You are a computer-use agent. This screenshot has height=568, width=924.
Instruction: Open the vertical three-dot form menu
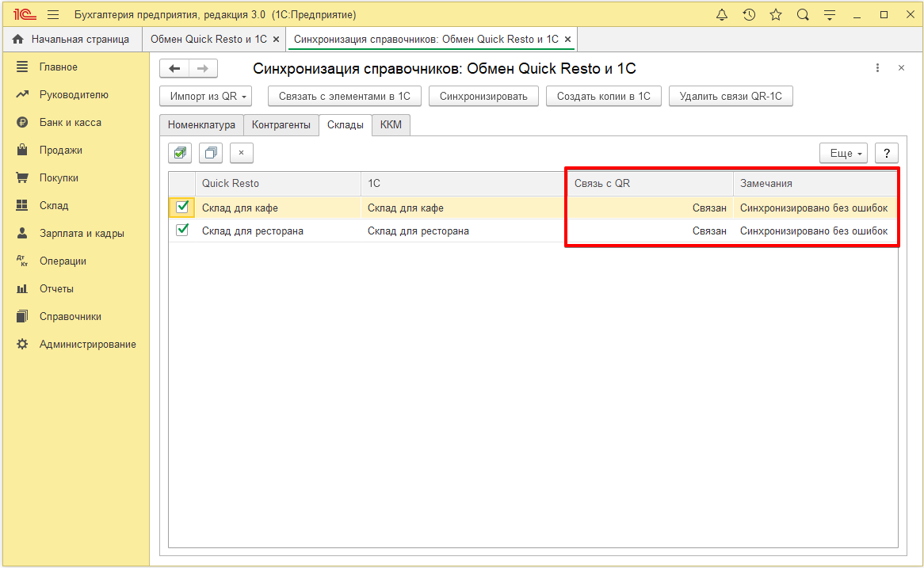[x=877, y=68]
